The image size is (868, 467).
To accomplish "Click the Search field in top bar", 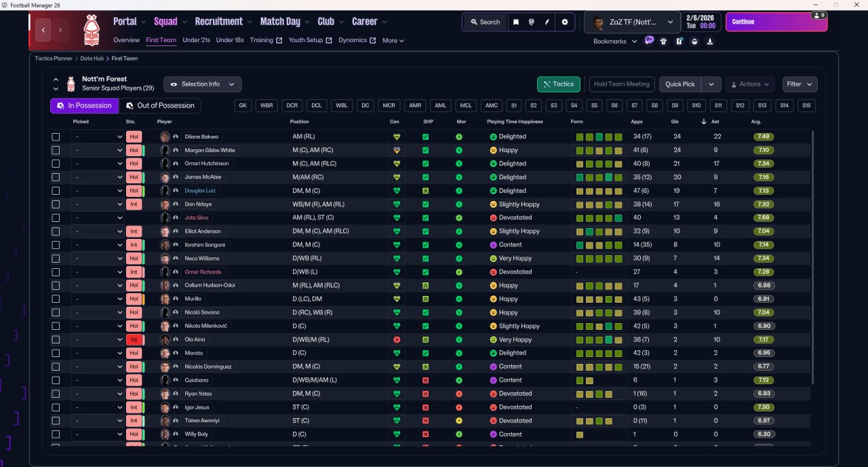I will click(484, 22).
